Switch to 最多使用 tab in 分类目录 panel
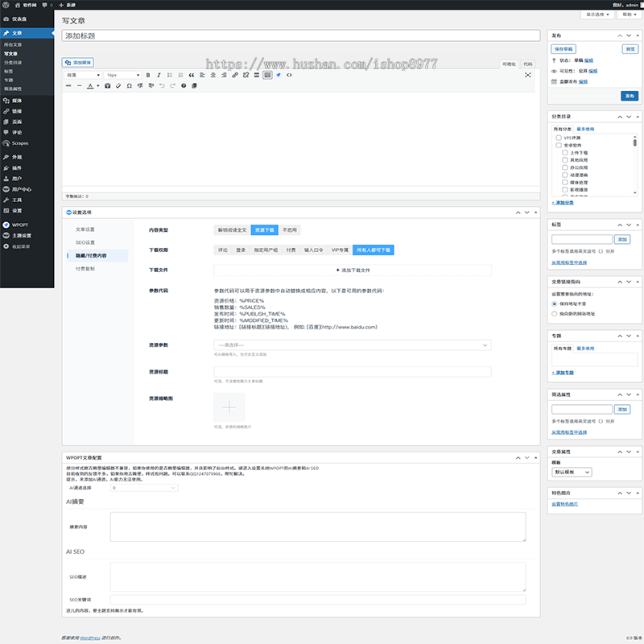Screen dimensions: 644x644 coord(585,129)
